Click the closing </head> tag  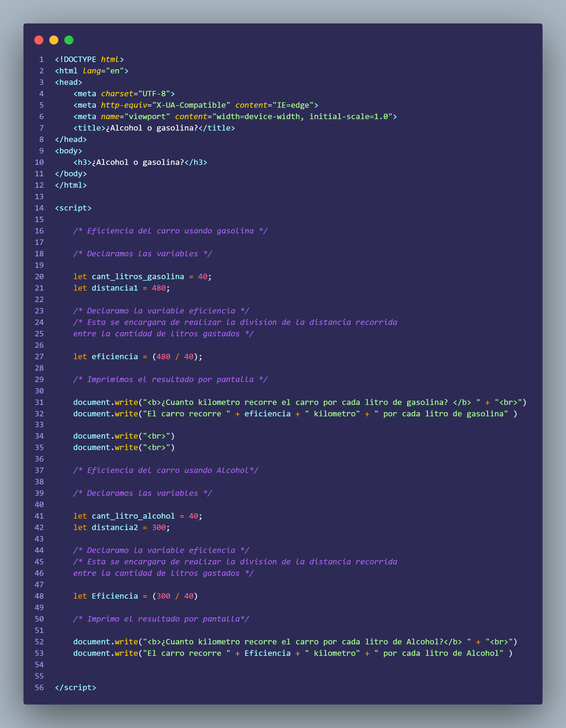(71, 139)
